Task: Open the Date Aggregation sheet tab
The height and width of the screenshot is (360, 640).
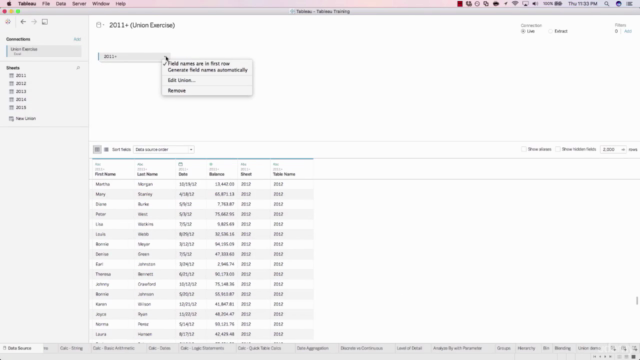Action: [313, 348]
